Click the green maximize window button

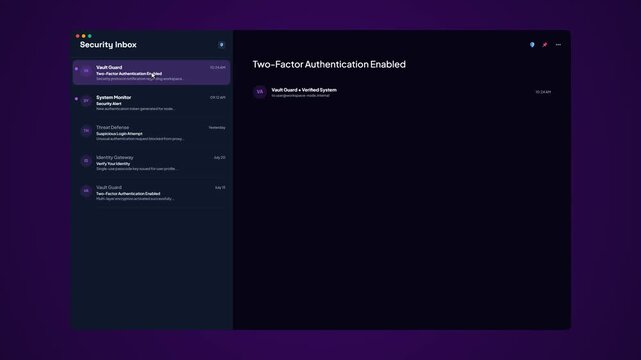coord(90,36)
